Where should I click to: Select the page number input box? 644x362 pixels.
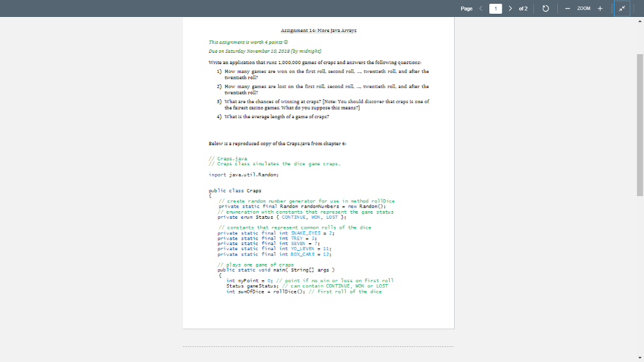496,8
